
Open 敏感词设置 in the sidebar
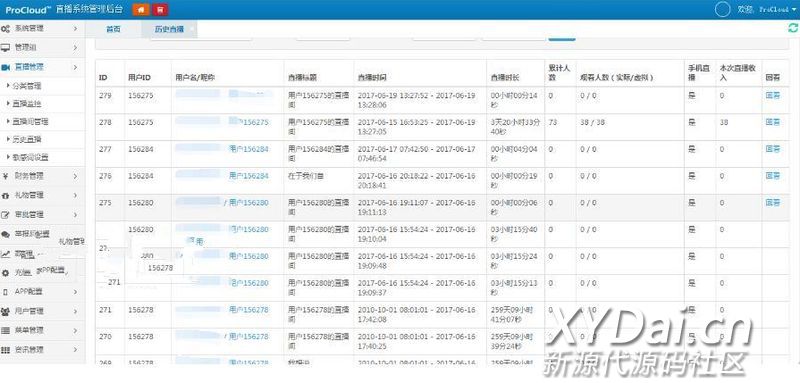[x=30, y=157]
